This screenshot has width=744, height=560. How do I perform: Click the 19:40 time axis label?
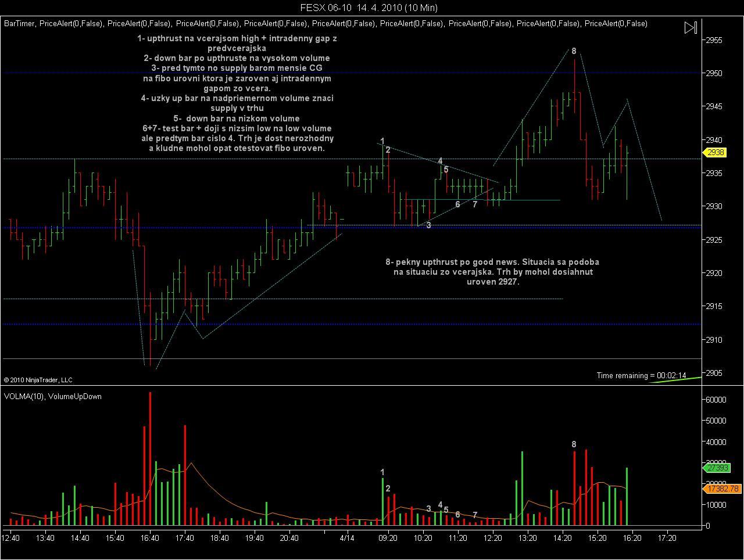coord(255,538)
